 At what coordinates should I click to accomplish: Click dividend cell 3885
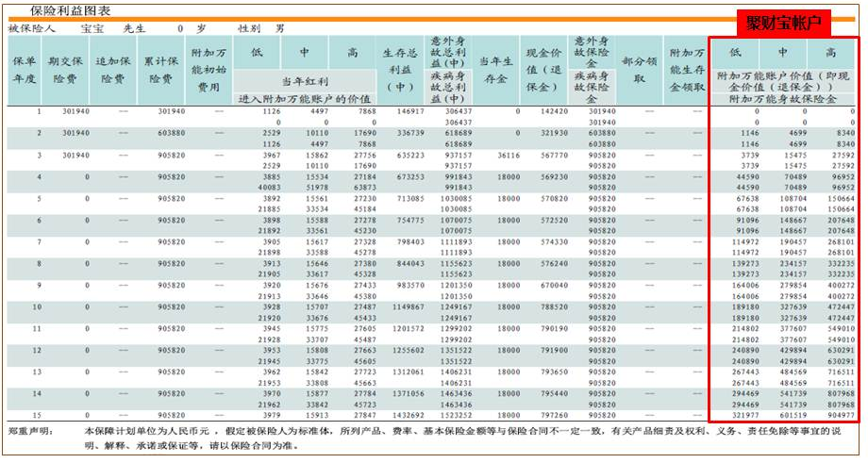272,177
